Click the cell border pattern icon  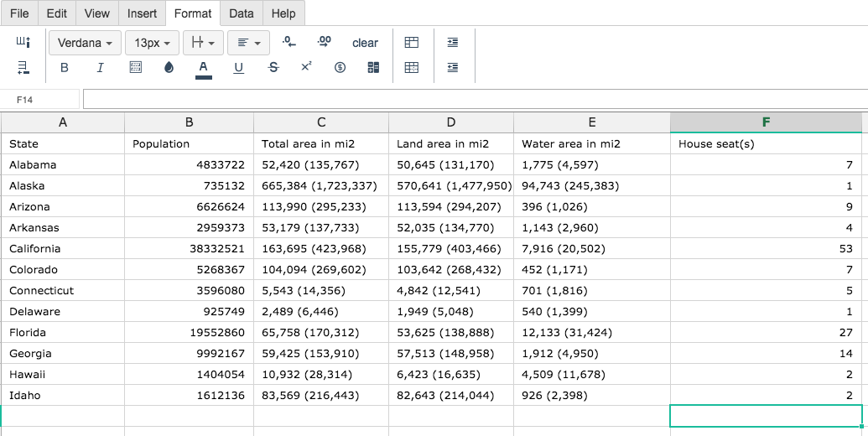coord(136,68)
